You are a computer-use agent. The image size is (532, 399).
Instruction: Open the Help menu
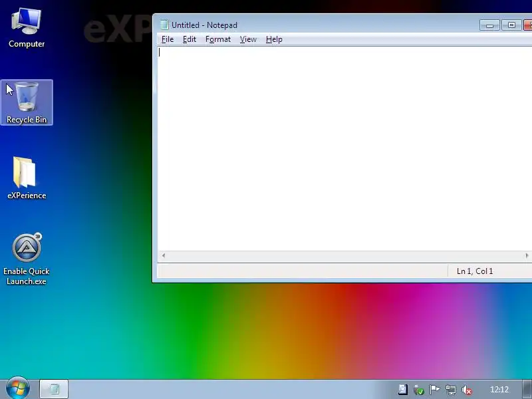[x=274, y=39]
